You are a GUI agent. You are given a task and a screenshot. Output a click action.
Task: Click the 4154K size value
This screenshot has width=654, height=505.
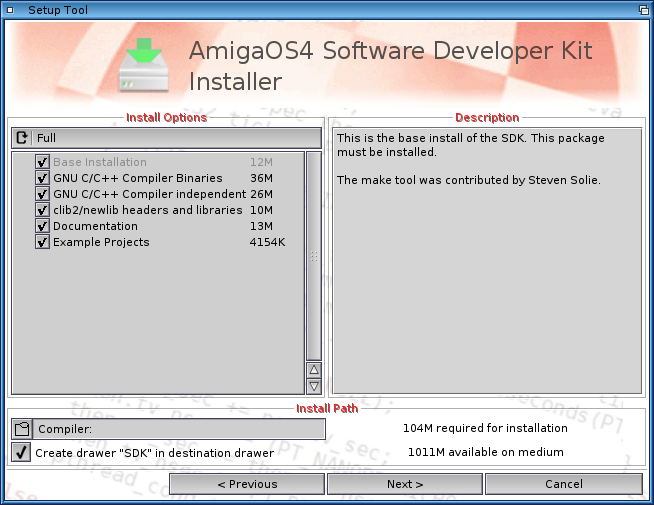267,242
